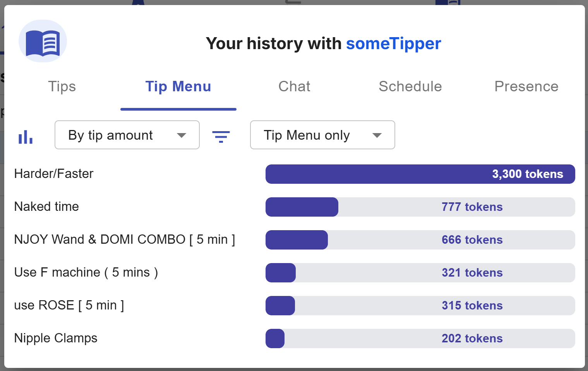
Task: Click the filter lines icon
Action: [221, 137]
